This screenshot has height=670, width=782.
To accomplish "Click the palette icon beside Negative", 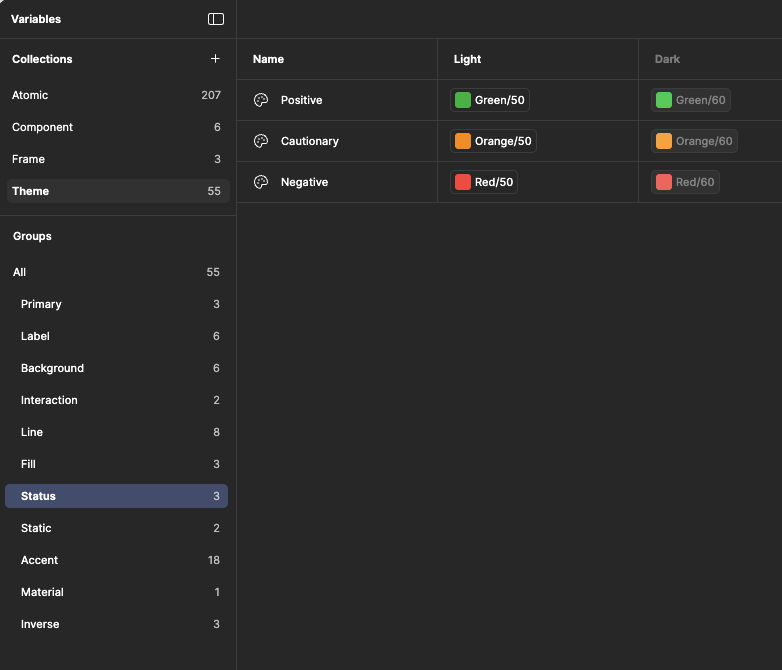I will point(261,182).
